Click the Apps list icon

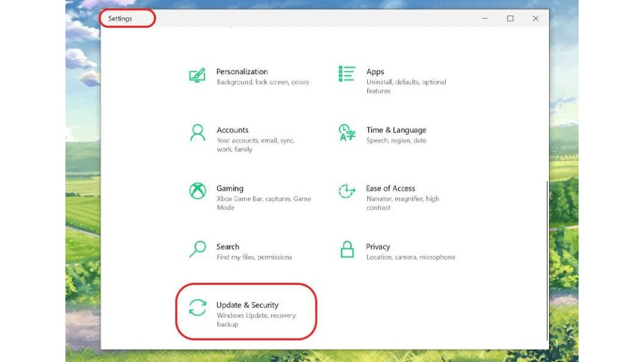[346, 74]
